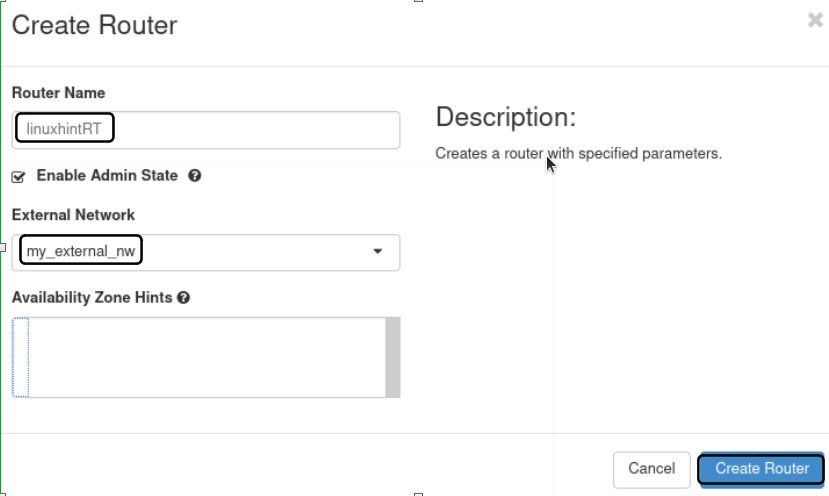Click the External Network label
This screenshot has height=496, width=829.
coord(73,215)
